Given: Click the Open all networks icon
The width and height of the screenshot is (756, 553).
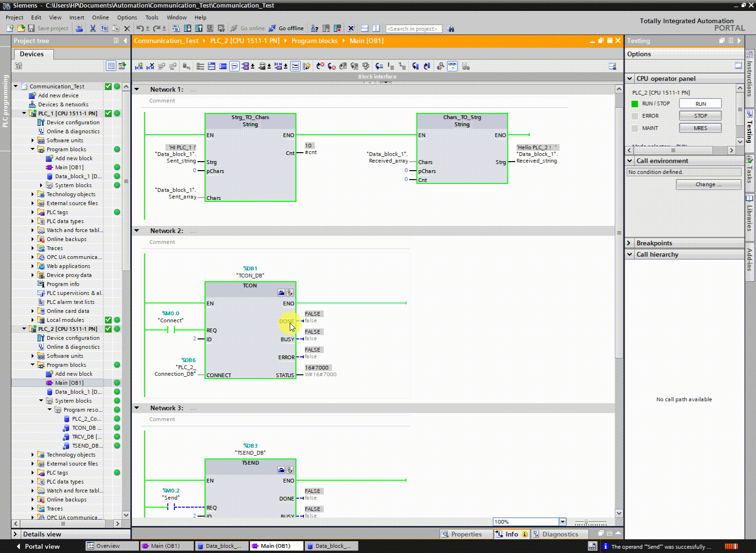Looking at the screenshot, I should (212, 66).
